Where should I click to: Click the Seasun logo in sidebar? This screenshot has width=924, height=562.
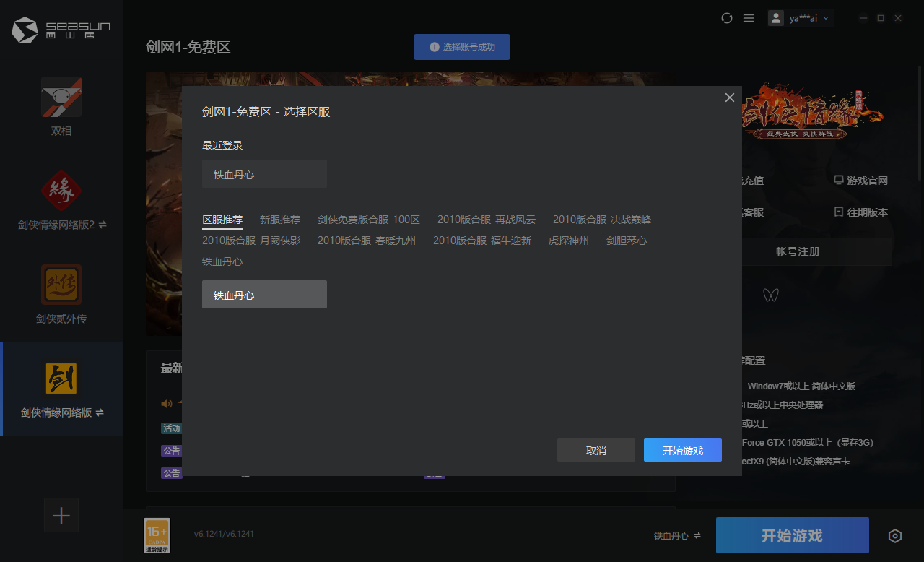61,30
